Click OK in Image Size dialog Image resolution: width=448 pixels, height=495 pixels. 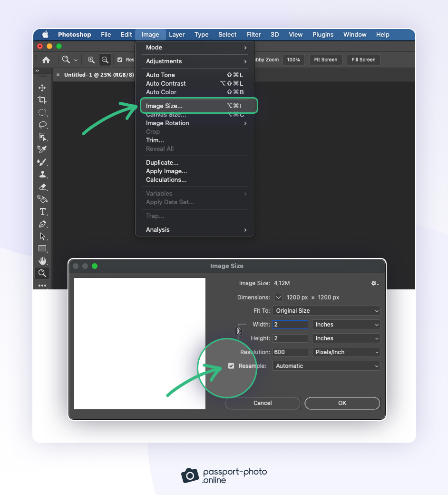[342, 403]
